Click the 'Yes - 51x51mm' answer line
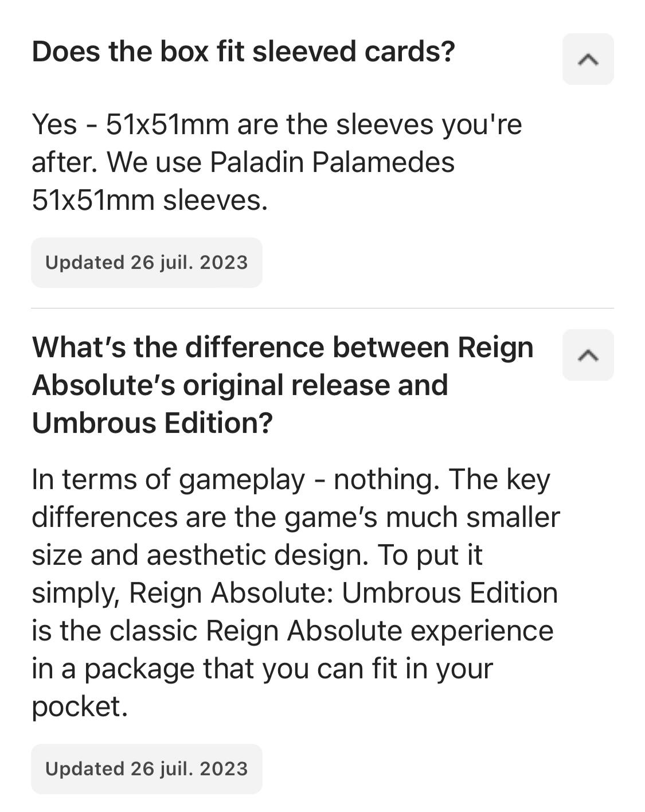Image resolution: width=645 pixels, height=812 pixels. pos(277,124)
